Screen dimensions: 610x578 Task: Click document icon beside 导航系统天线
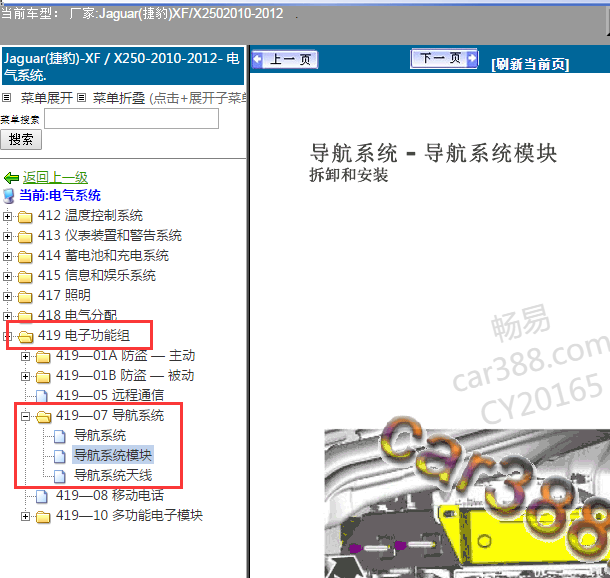[60, 476]
